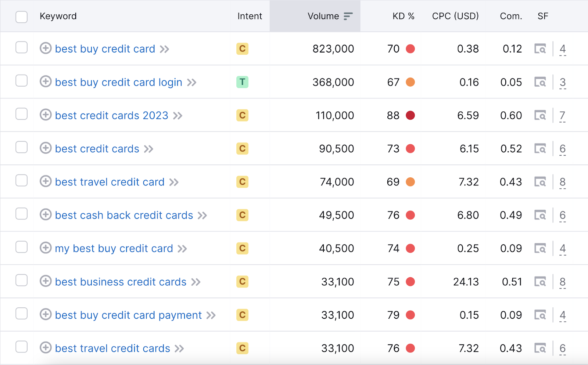Click the plus icon beside "best credit cards 2023"
Image resolution: width=588 pixels, height=365 pixels.
45,115
